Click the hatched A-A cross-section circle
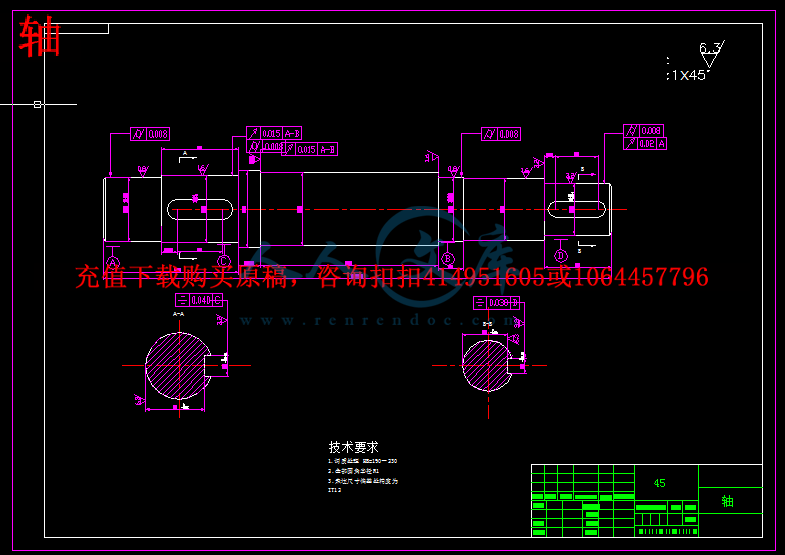This screenshot has height=555, width=785. pos(178,366)
